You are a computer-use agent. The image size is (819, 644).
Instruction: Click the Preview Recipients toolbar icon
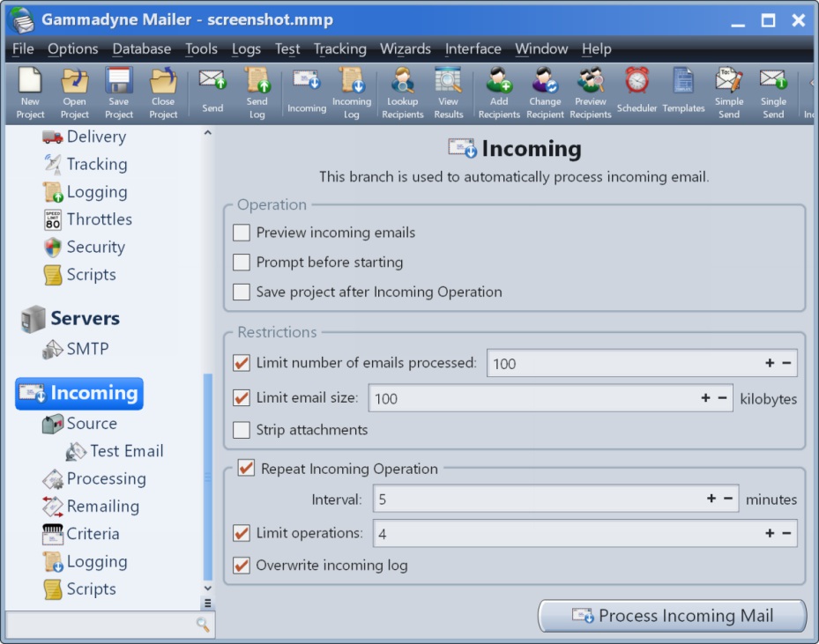(590, 93)
